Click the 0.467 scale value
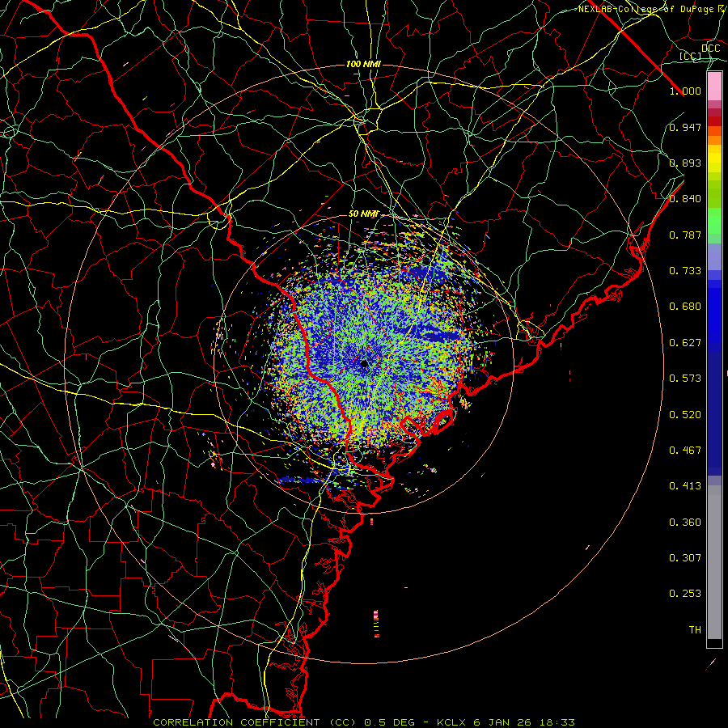 (x=685, y=451)
